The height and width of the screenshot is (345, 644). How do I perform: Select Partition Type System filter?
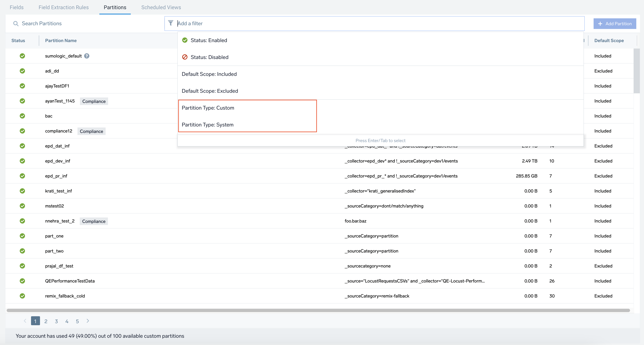coord(207,124)
